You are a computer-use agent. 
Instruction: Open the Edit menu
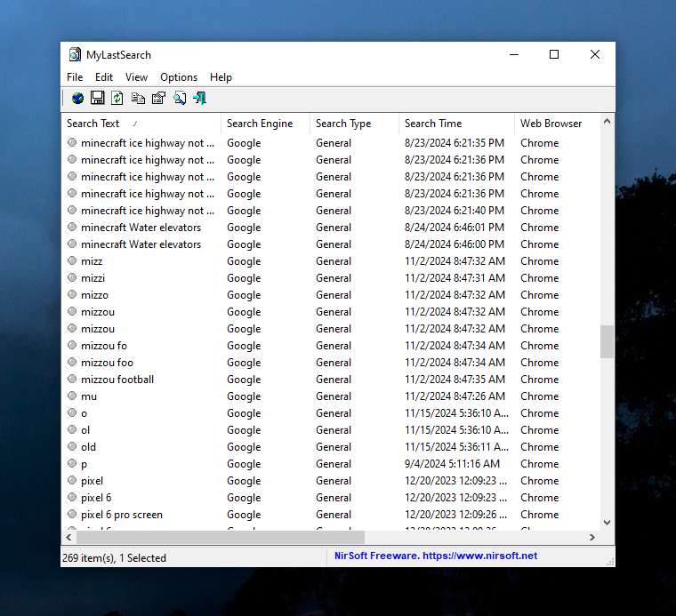104,77
